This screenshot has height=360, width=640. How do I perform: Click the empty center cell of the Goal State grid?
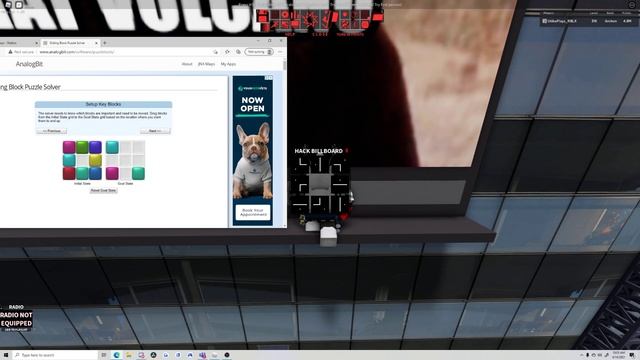pos(125,160)
